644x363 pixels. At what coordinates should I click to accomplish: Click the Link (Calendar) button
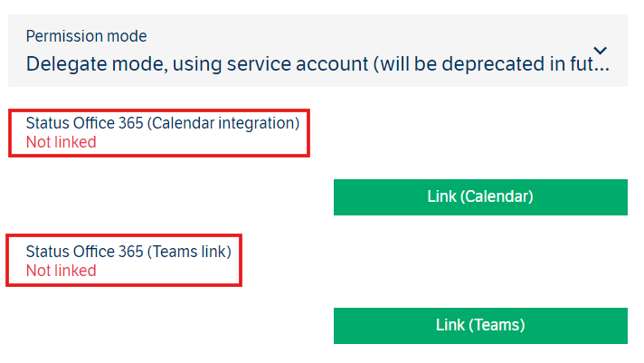(x=480, y=196)
